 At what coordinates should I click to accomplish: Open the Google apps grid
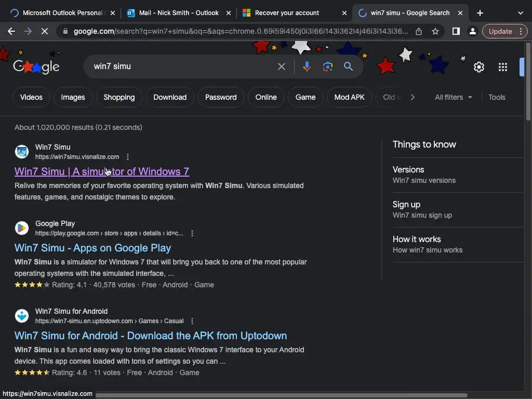pos(503,67)
